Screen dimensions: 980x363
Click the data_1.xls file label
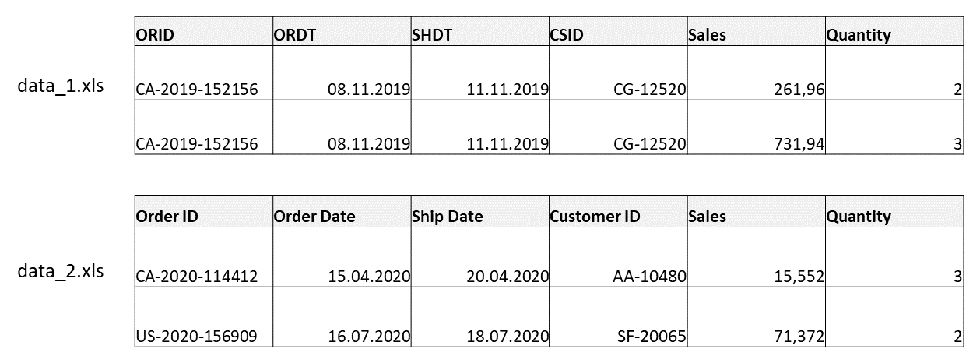61,86
